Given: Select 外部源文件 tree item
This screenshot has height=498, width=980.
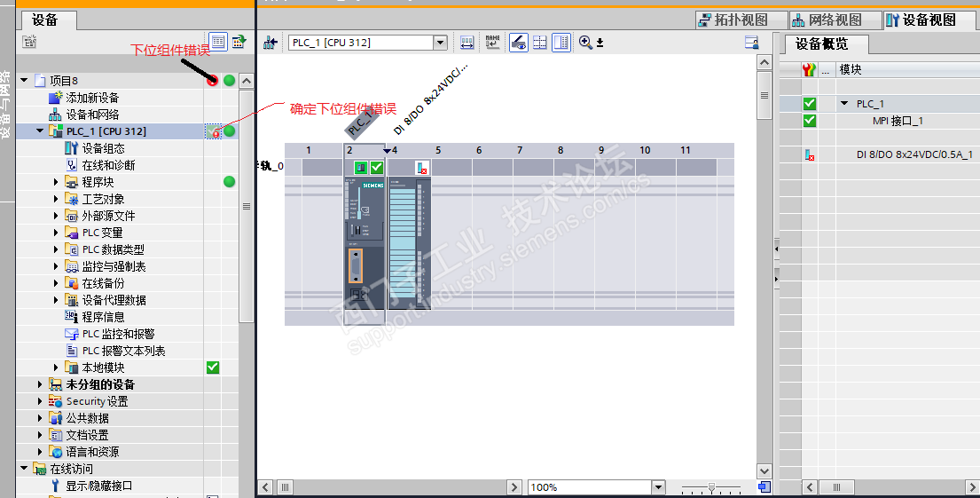Looking at the screenshot, I should tap(109, 216).
